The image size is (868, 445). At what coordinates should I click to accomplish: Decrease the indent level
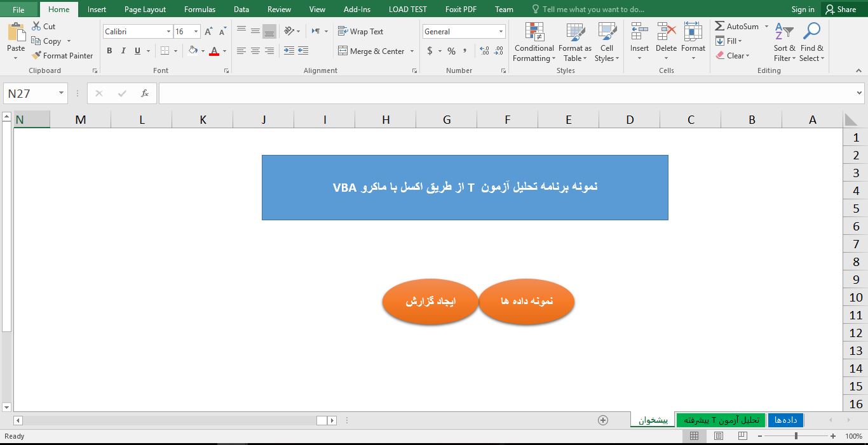pyautogui.click(x=289, y=51)
